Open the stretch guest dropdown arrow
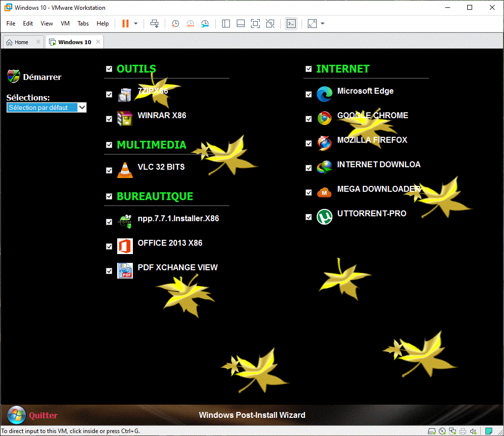This screenshot has width=504, height=436. pos(323,24)
